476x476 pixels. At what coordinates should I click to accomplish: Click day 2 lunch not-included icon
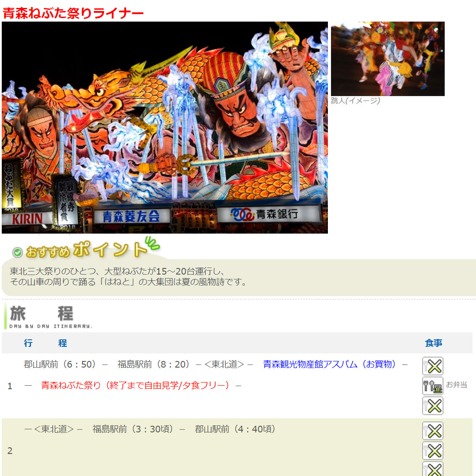coord(433,450)
